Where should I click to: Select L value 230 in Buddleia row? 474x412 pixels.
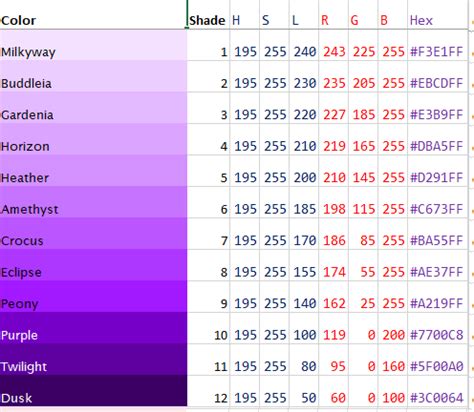tap(304, 76)
